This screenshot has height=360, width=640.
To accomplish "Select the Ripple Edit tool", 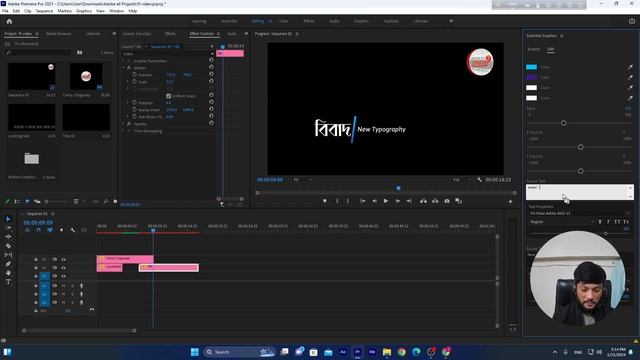I will coord(8,237).
